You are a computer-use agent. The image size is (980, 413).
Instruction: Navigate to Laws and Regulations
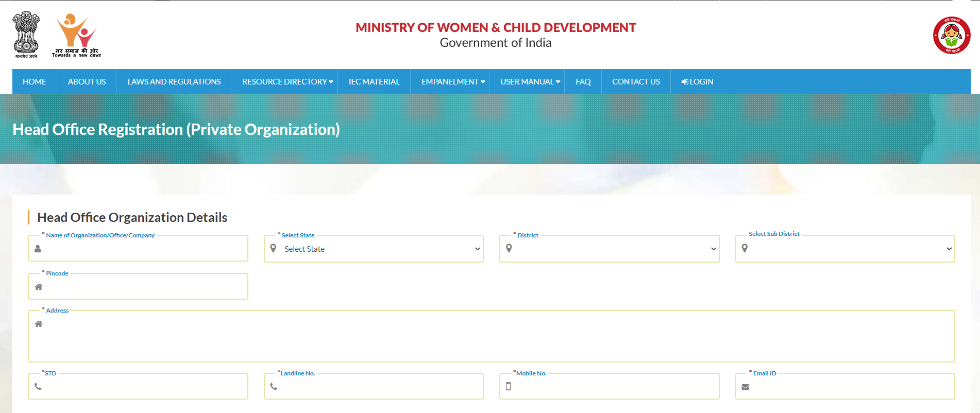tap(174, 82)
